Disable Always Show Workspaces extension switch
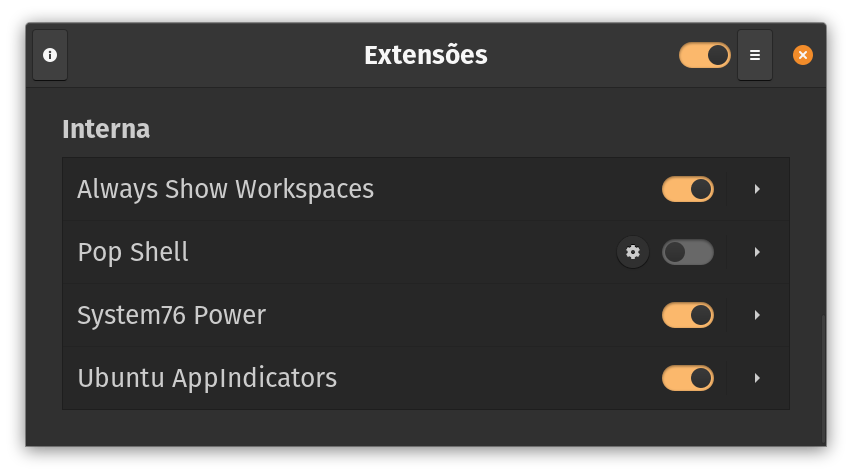 coord(688,189)
